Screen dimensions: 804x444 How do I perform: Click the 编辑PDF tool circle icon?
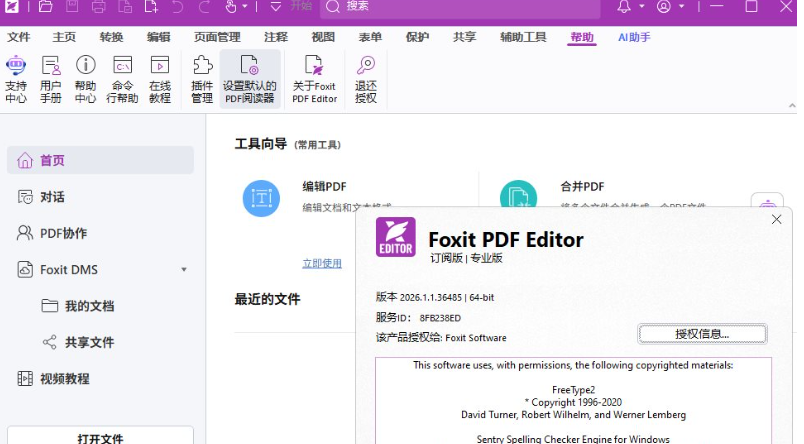pos(261,198)
